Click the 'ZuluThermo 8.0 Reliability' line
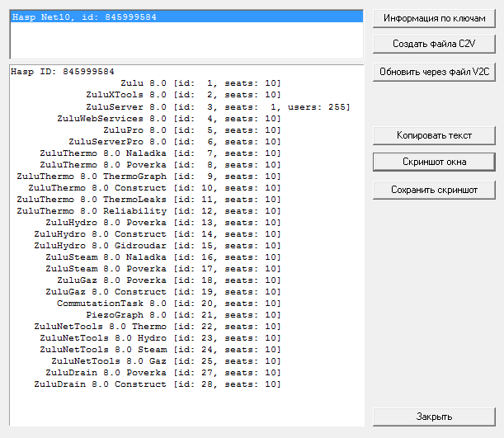 (148, 210)
